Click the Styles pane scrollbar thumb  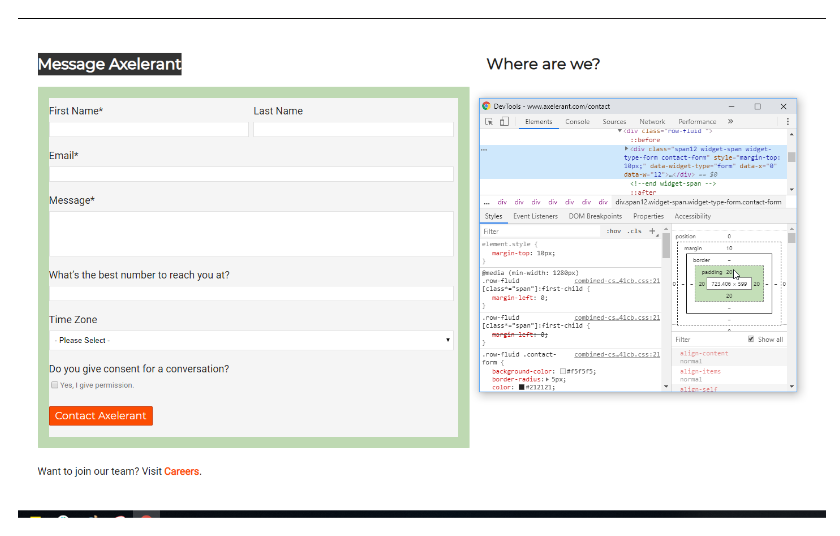666,246
